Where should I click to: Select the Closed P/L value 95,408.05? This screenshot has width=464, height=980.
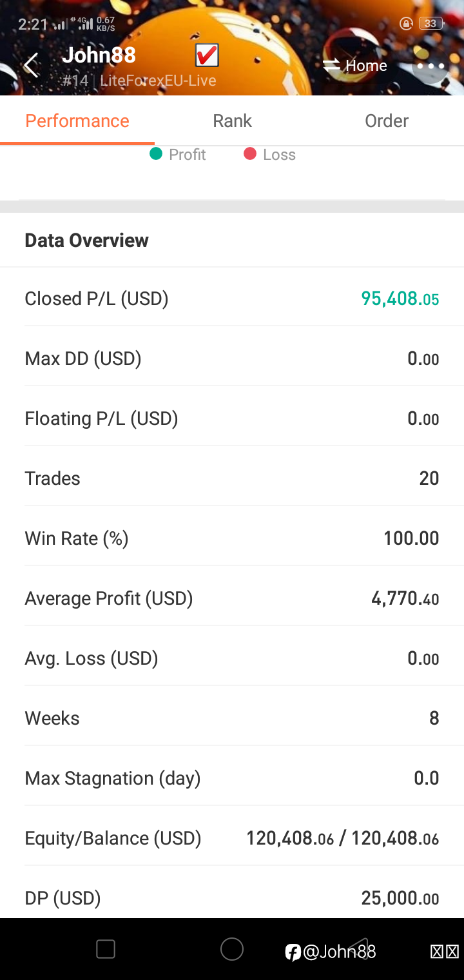[x=400, y=299]
